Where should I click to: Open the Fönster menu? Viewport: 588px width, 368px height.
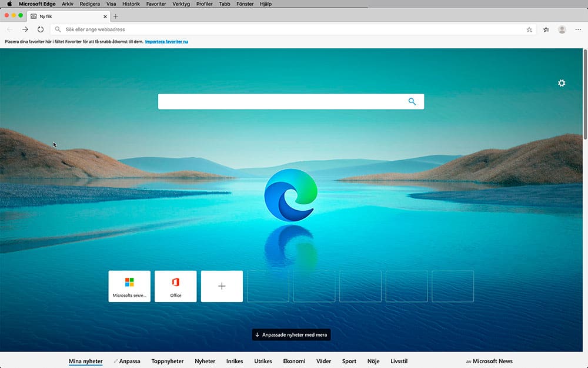click(245, 4)
